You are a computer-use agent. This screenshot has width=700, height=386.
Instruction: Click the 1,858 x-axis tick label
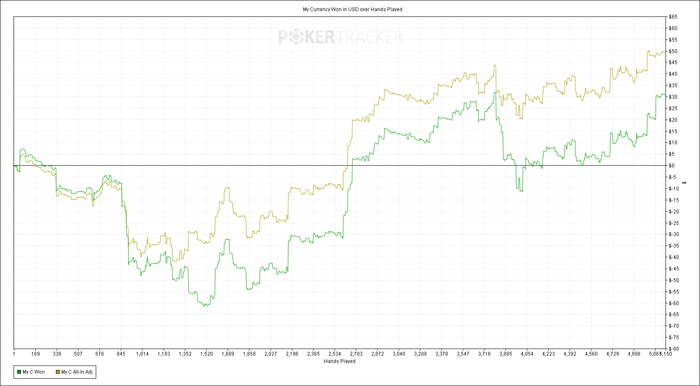[x=249, y=355]
